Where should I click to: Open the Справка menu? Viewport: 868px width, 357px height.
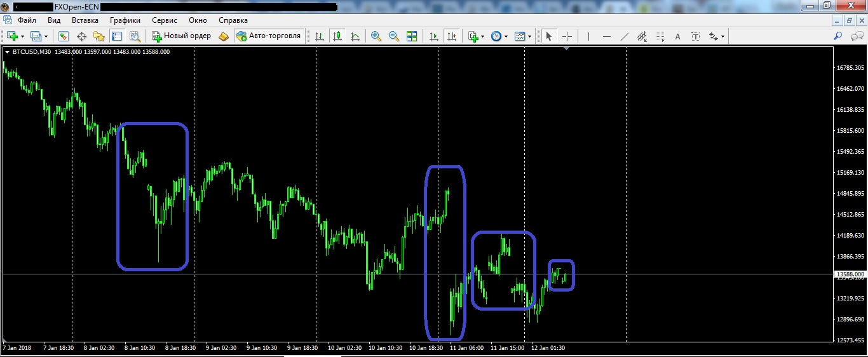(233, 20)
